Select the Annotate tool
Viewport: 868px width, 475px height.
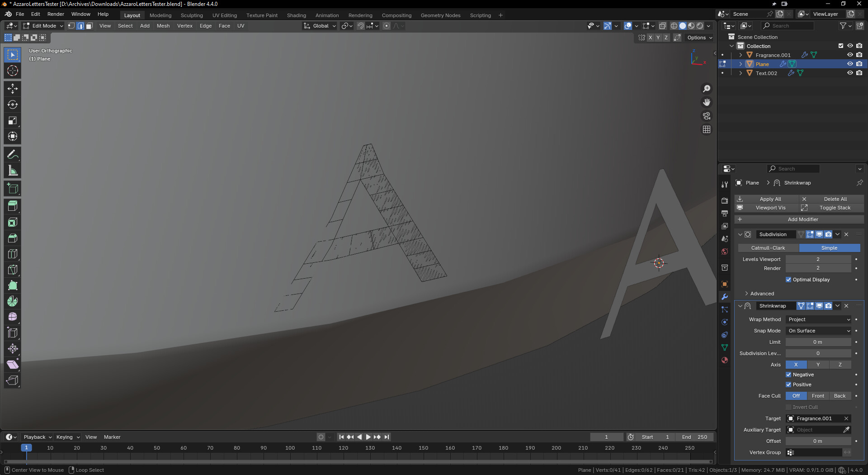pos(13,155)
